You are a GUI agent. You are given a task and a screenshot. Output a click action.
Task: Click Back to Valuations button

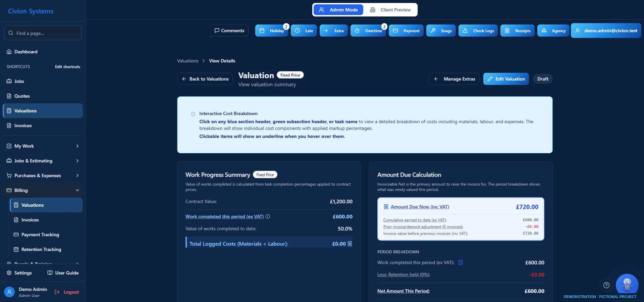pos(205,79)
